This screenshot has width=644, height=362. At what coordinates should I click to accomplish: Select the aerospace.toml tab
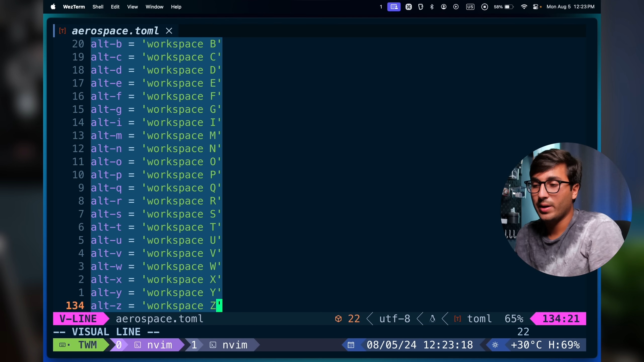(x=115, y=31)
